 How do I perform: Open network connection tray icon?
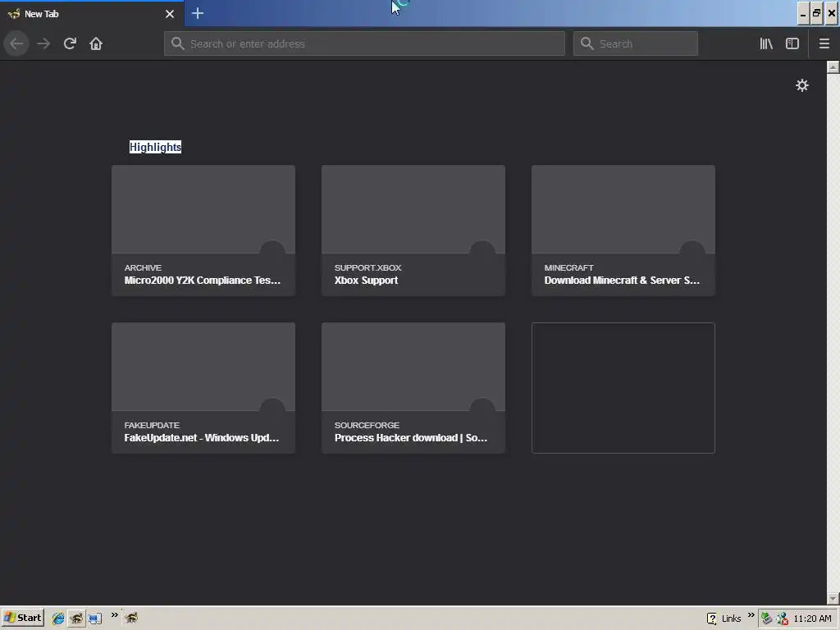[767, 619]
